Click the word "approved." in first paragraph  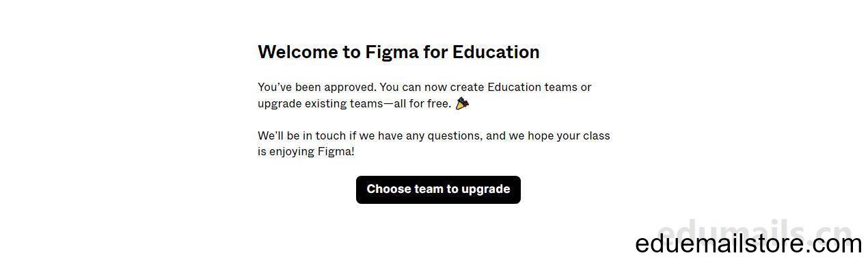(350, 87)
